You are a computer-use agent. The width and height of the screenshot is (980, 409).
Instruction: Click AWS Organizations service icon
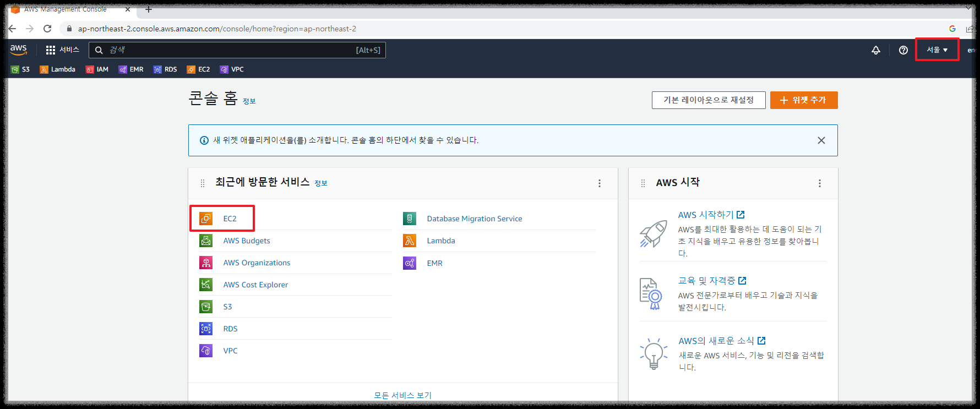(206, 263)
